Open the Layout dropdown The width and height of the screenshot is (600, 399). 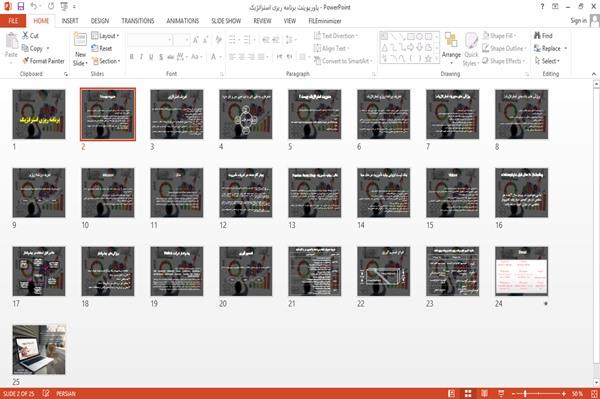[105, 36]
